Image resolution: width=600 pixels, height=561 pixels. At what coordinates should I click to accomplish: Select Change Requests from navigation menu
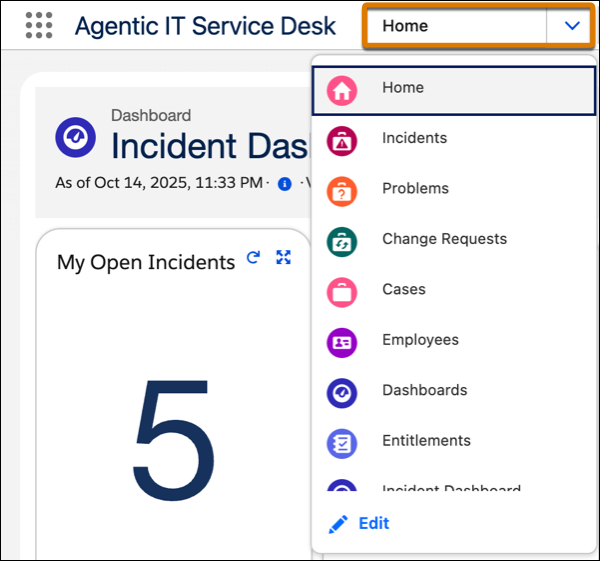pos(454,242)
